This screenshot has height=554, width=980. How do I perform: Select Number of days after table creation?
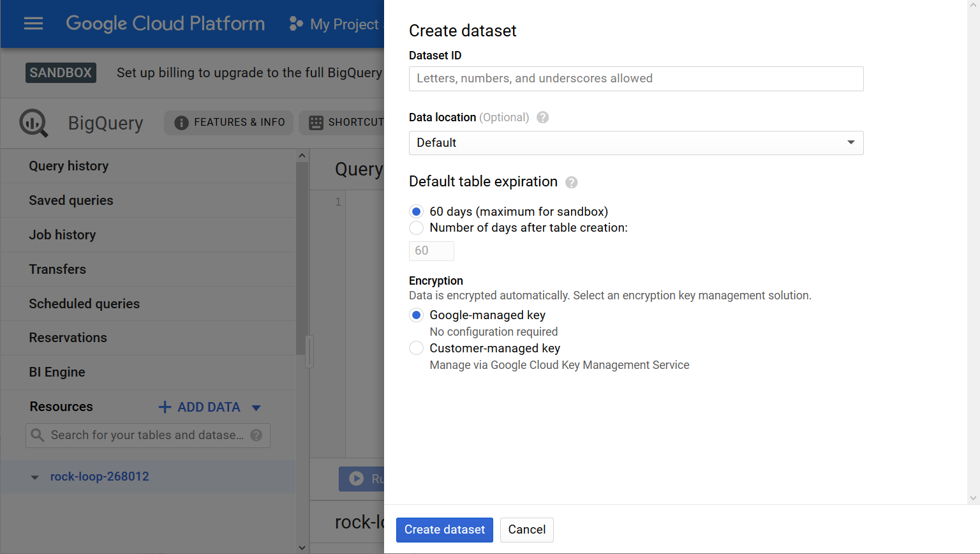[x=416, y=228]
